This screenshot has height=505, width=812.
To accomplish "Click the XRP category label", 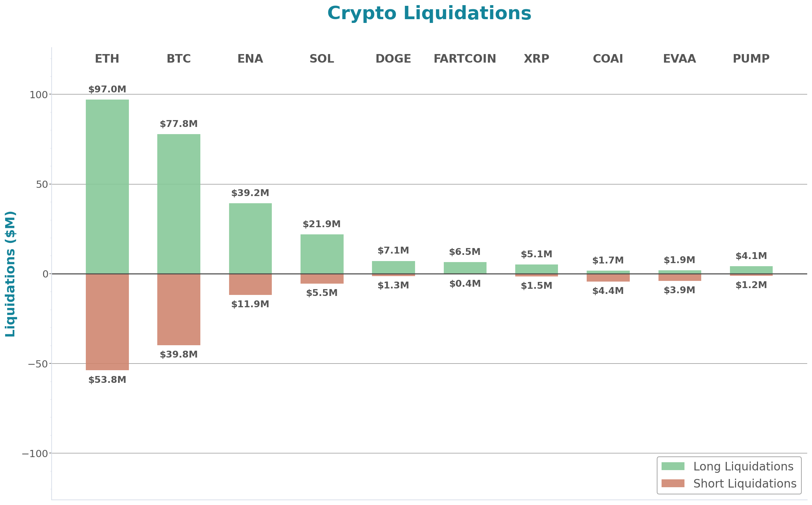I will pos(536,59).
